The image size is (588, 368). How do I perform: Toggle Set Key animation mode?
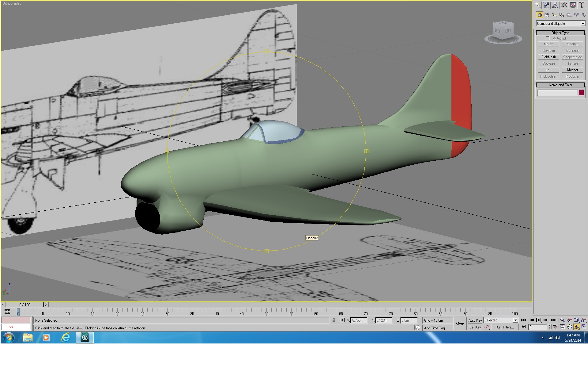pos(475,327)
